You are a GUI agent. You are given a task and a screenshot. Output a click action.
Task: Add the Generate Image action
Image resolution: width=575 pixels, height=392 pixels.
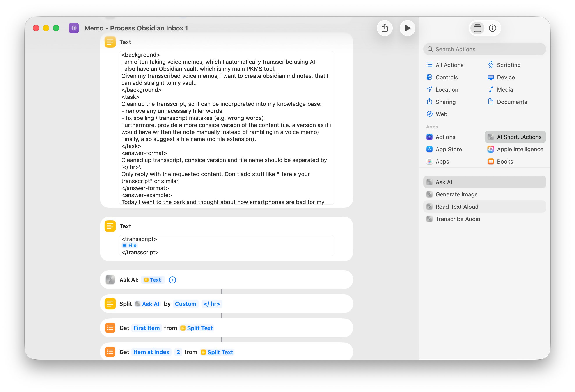point(456,194)
